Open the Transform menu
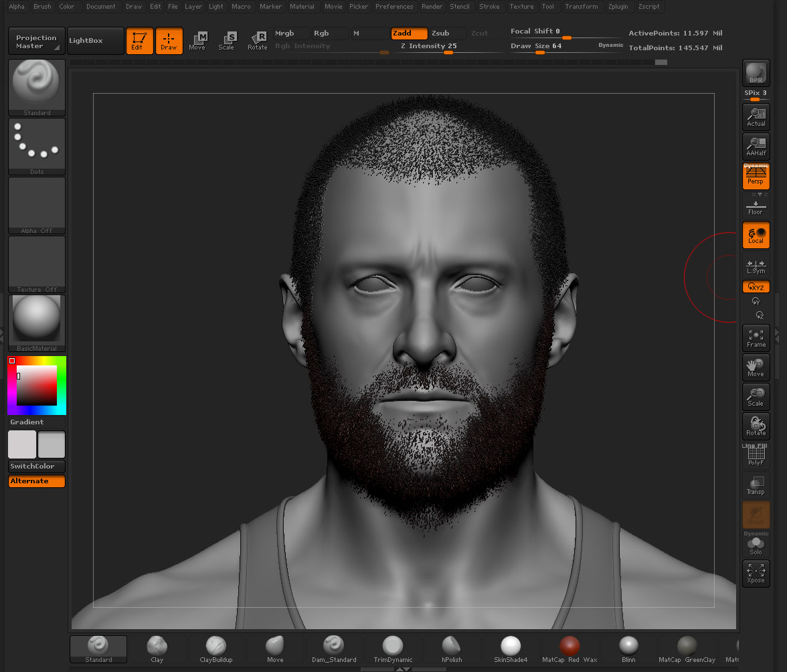 tap(581, 7)
